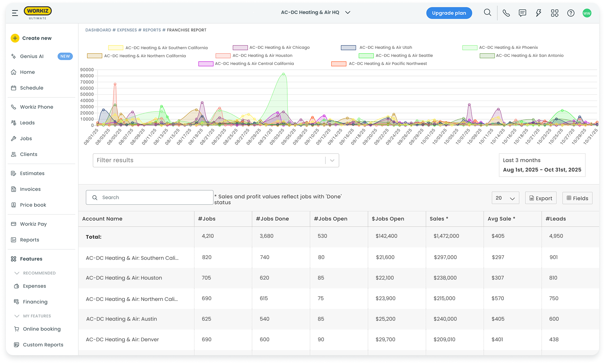Hide the AC-DC Heating & Air Utah series
Viewport: 605px width, 364px height.
[x=385, y=48]
